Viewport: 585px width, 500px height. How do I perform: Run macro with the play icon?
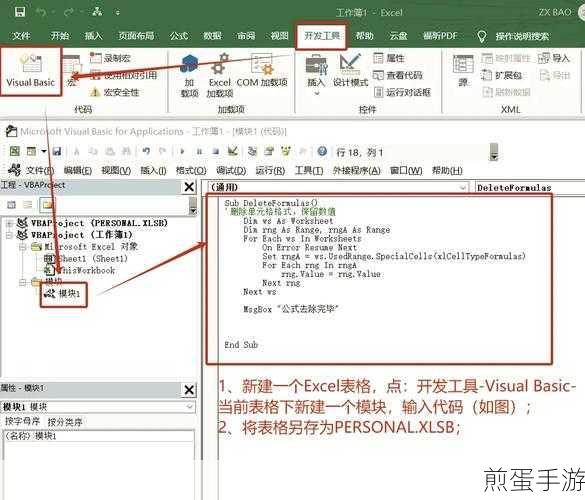coord(182,151)
